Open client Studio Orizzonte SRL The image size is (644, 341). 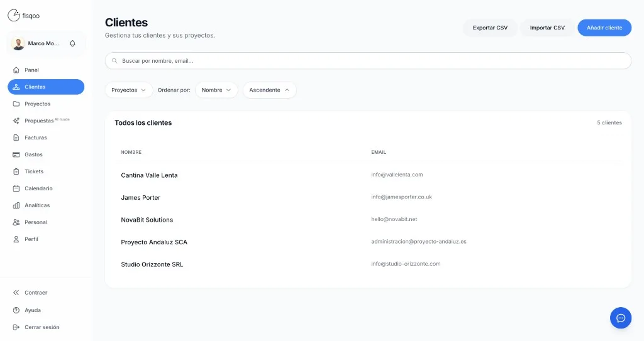click(x=152, y=264)
